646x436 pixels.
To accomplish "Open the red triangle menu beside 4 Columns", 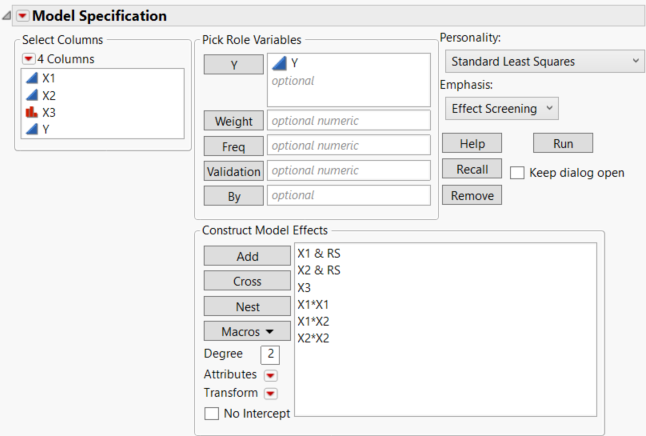I will point(28,58).
